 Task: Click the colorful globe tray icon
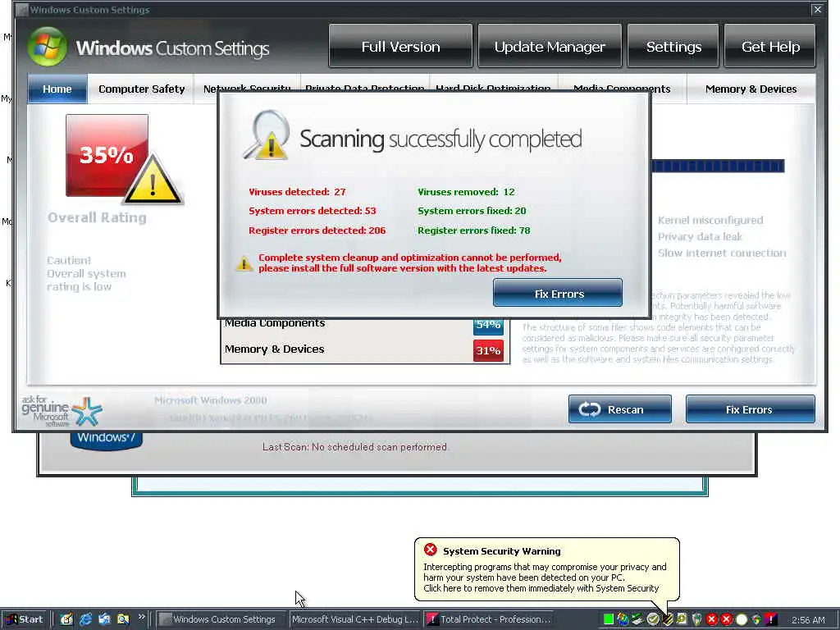click(623, 619)
